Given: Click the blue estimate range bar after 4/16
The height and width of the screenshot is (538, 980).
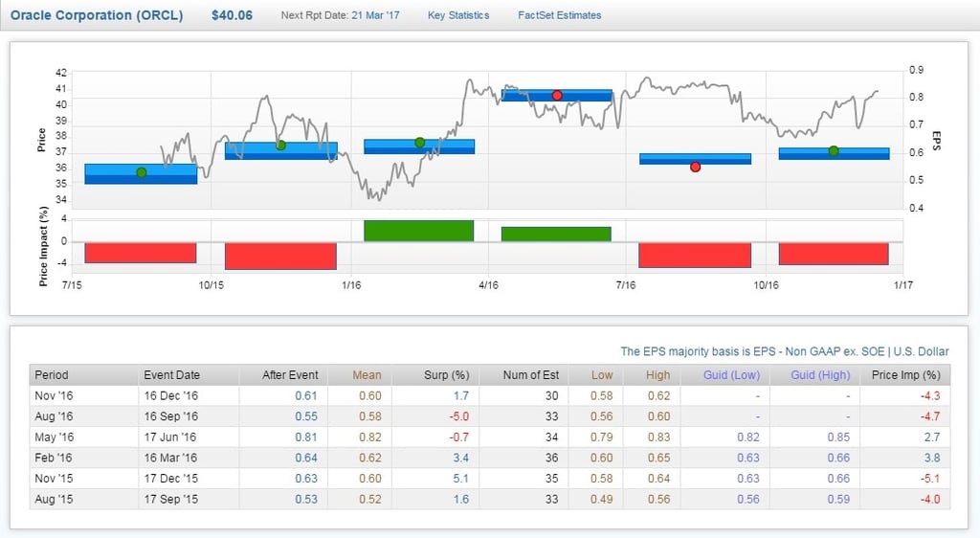Looking at the screenshot, I should point(557,96).
